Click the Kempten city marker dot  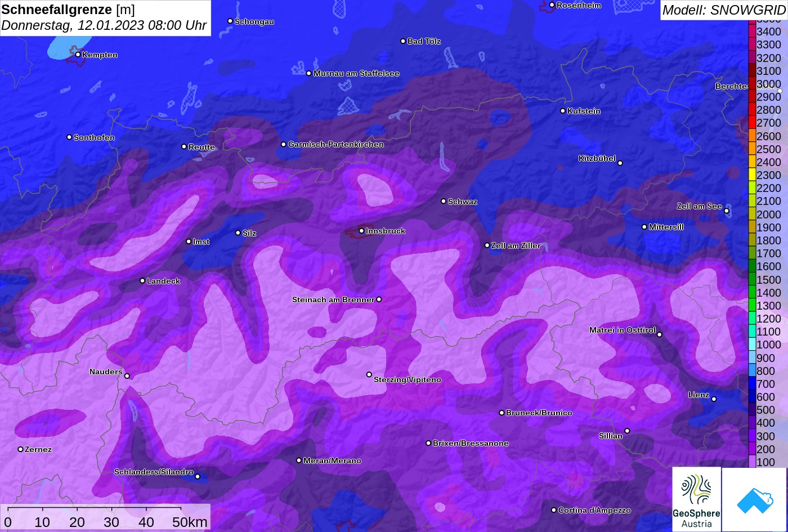pyautogui.click(x=78, y=55)
